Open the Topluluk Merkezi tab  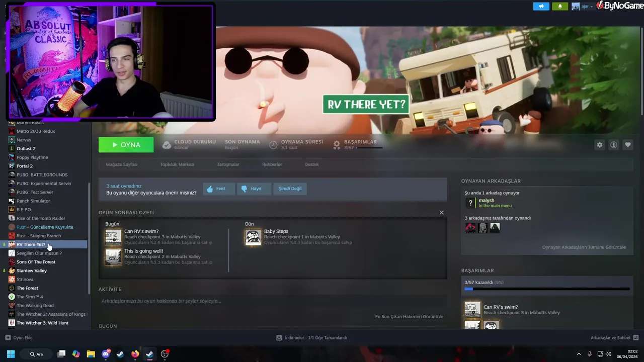tap(177, 164)
